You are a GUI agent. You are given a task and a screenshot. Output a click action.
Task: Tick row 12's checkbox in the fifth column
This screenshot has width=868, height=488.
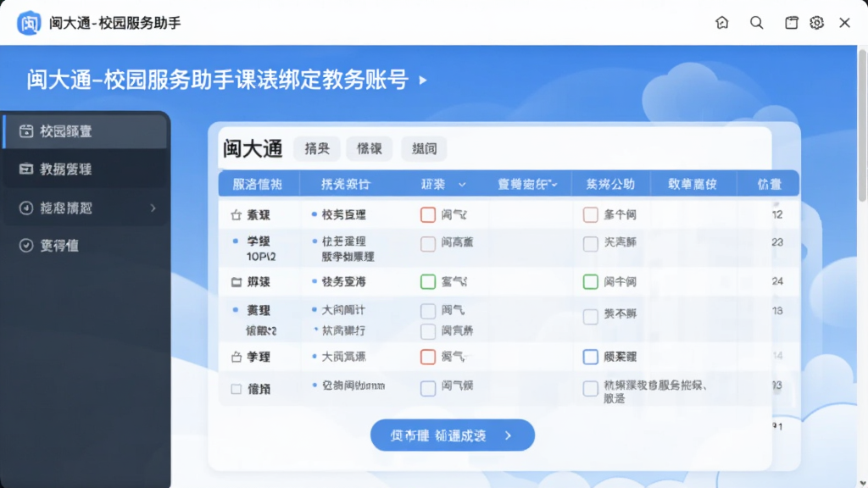(591, 214)
